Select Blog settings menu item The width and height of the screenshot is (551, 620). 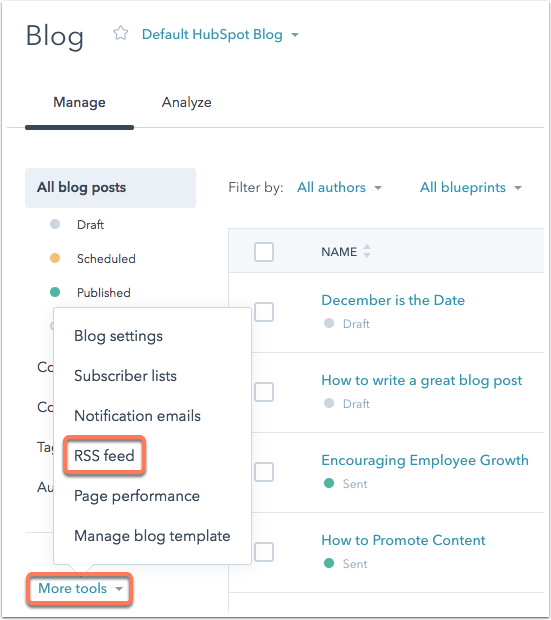tap(118, 336)
